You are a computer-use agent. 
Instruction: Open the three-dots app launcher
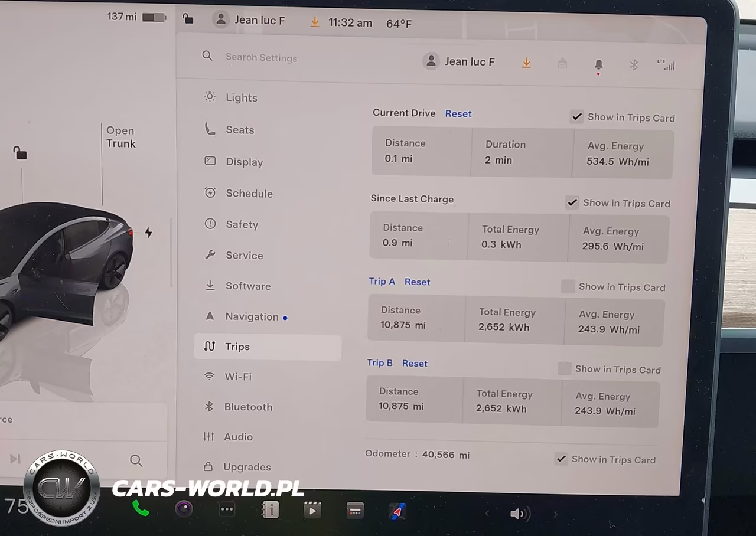227,509
